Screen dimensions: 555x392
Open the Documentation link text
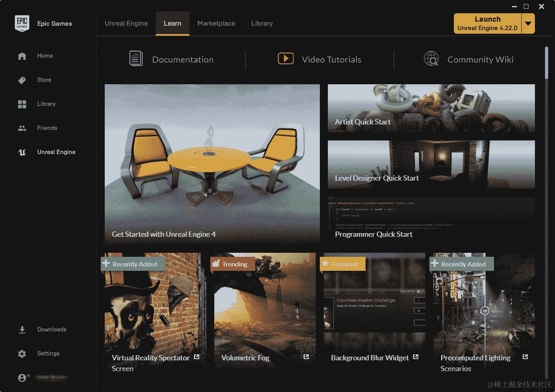click(x=183, y=60)
